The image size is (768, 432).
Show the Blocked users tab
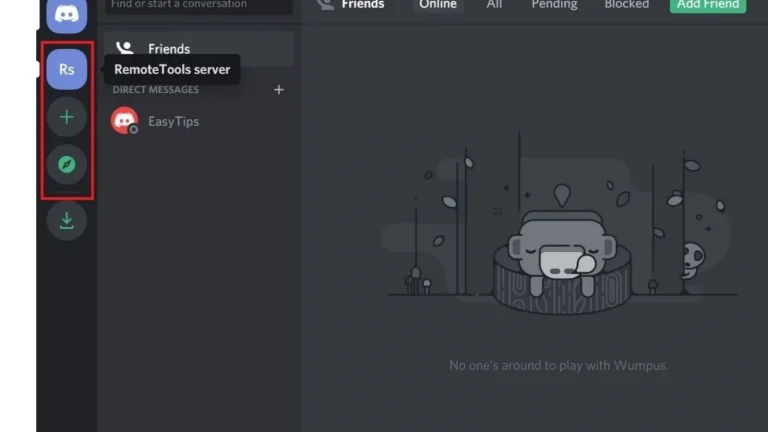(x=626, y=5)
